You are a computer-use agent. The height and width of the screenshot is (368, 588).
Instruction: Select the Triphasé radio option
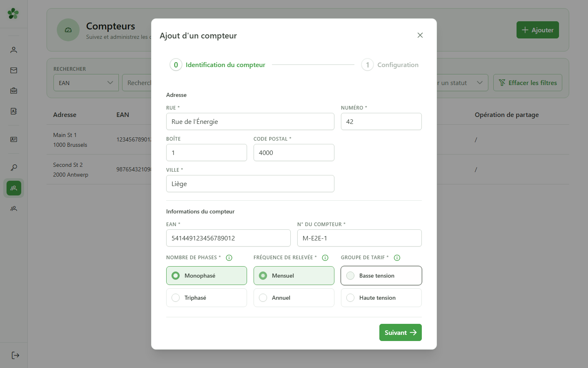tap(207, 298)
